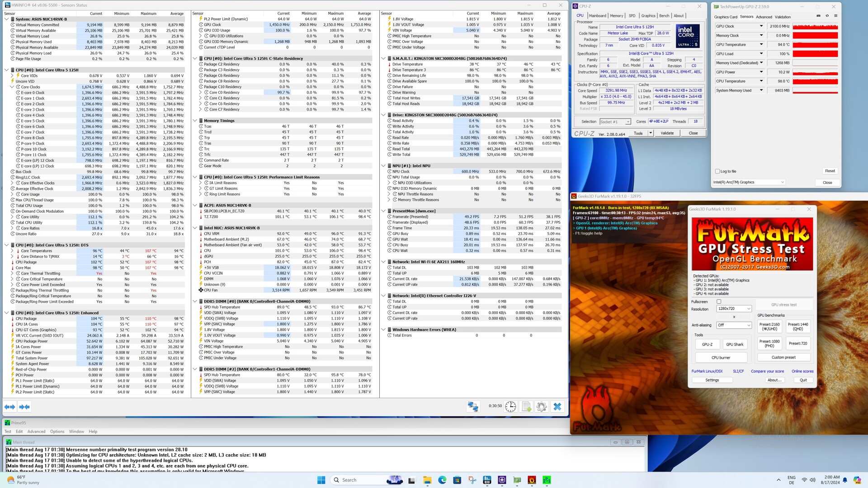Open the GPU Clock sensor dropdown in GPU-Z

[x=761, y=26]
